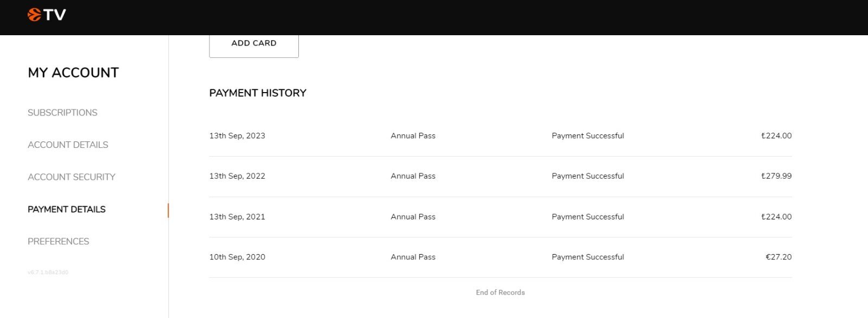Click the 2023 payment amount ₺224.00

pyautogui.click(x=776, y=136)
